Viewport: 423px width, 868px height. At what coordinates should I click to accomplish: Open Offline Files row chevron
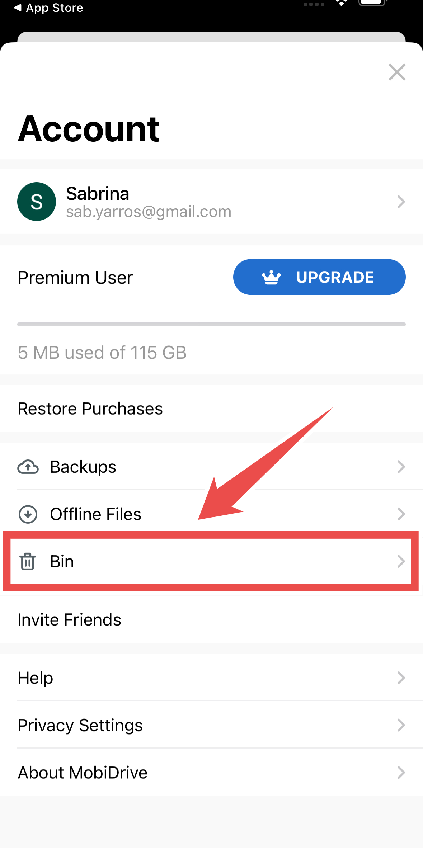pos(401,514)
